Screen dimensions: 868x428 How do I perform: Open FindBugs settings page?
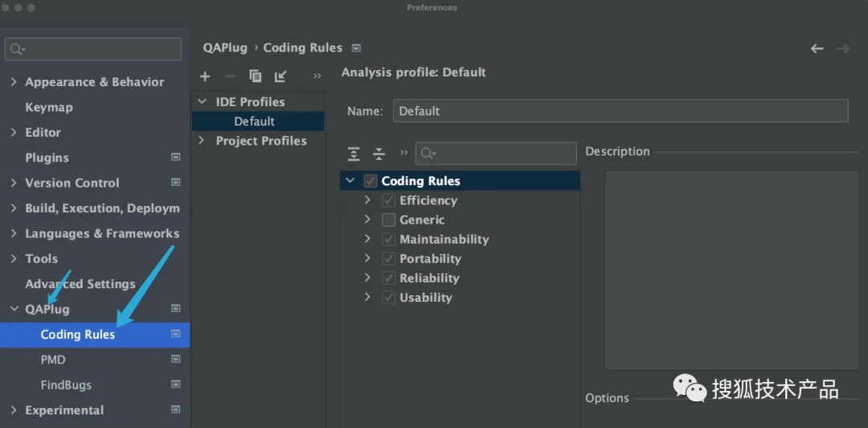[x=66, y=385]
